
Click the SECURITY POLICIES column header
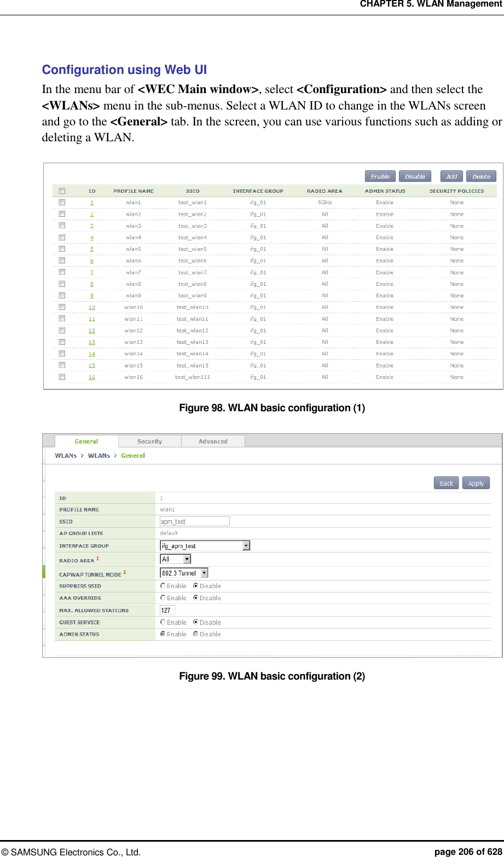coord(457,191)
